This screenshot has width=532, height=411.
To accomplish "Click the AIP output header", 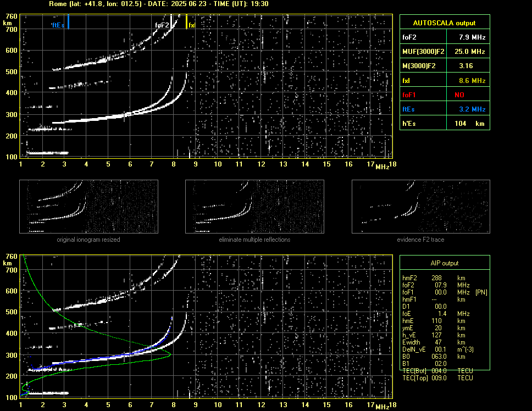I will (x=445, y=263).
